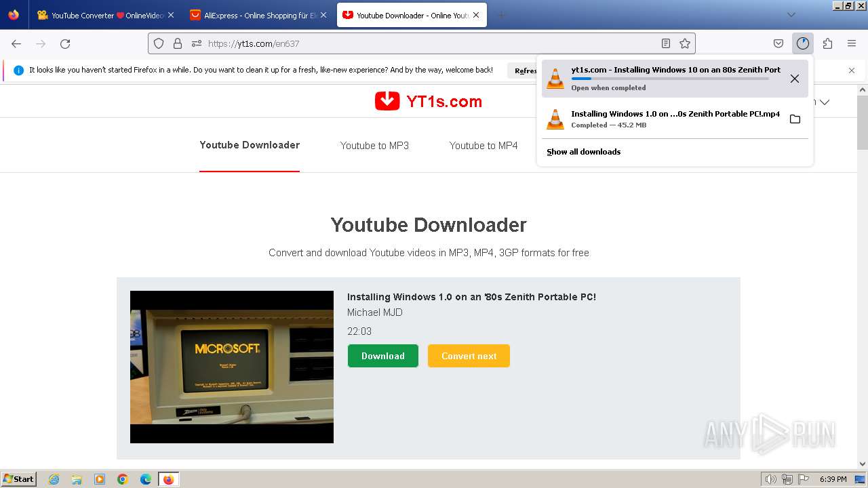This screenshot has height=488, width=868.
Task: Open the Youtube to MP4 page tab
Action: (x=484, y=146)
